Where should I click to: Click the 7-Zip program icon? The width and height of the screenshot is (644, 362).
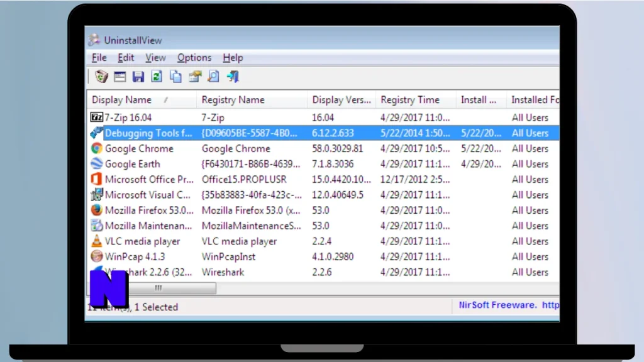(x=96, y=118)
